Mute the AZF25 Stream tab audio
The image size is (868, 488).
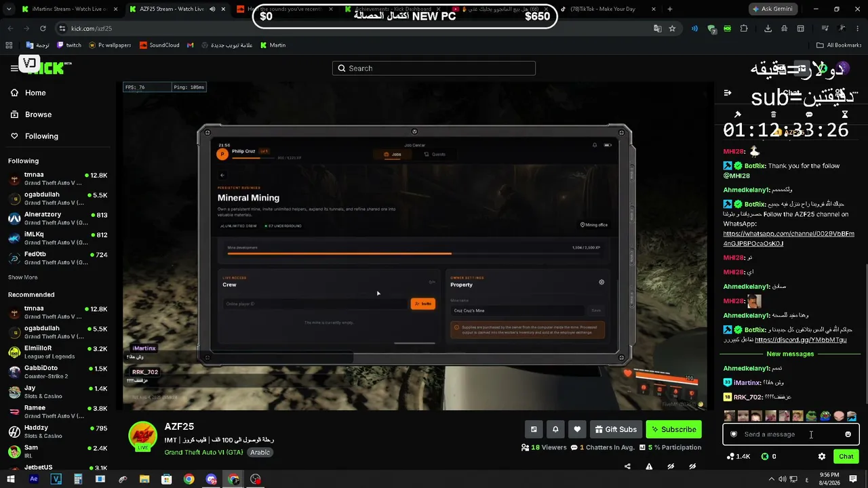click(x=212, y=9)
